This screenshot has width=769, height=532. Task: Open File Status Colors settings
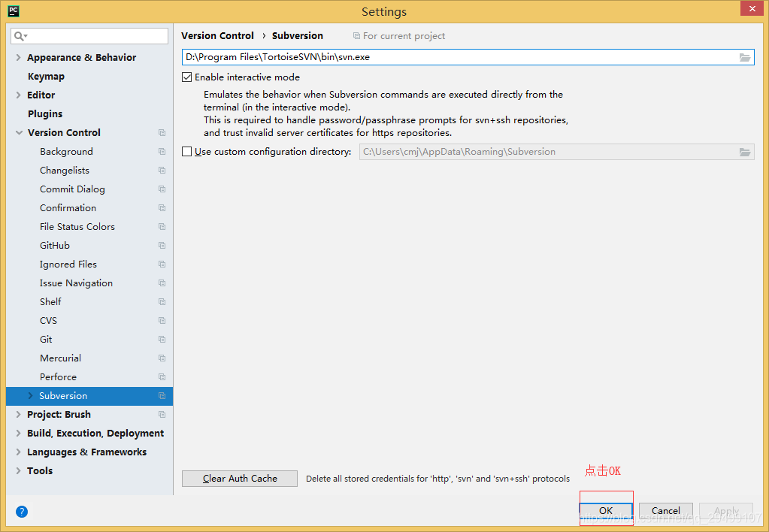tap(77, 226)
